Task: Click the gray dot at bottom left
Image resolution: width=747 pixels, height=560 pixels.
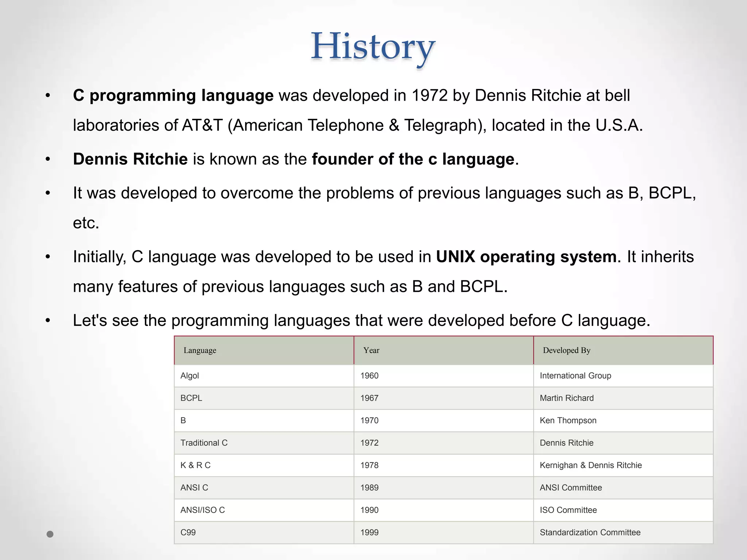Action: point(50,534)
